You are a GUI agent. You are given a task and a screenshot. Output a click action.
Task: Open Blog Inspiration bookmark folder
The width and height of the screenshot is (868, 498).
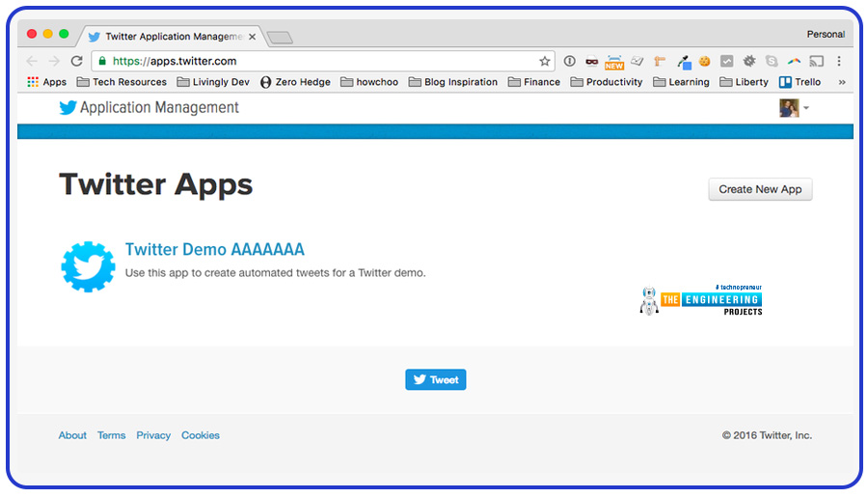[453, 82]
